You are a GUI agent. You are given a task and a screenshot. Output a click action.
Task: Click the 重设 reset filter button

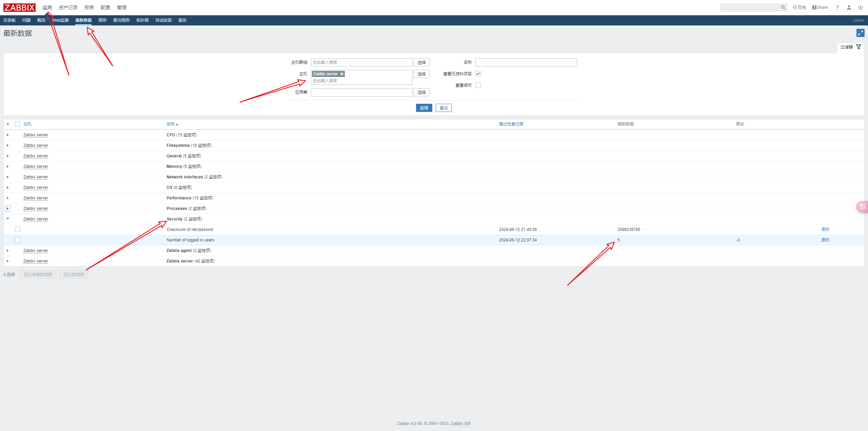(x=443, y=108)
